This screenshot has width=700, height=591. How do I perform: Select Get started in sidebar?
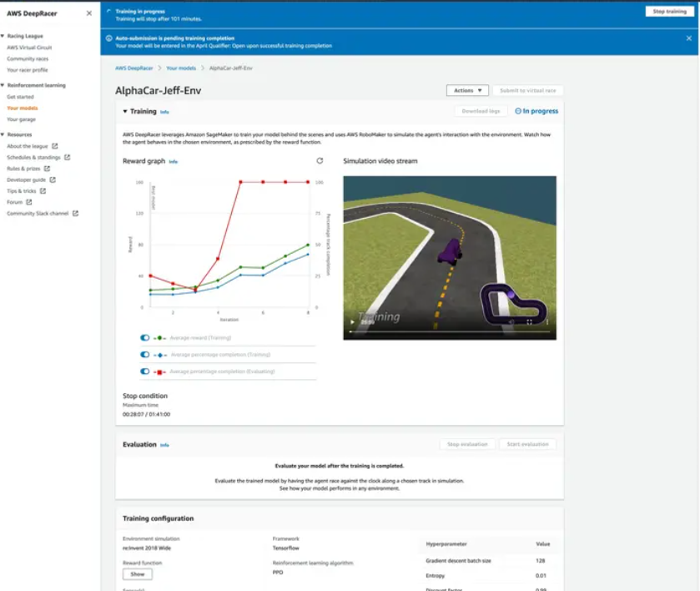(20, 97)
